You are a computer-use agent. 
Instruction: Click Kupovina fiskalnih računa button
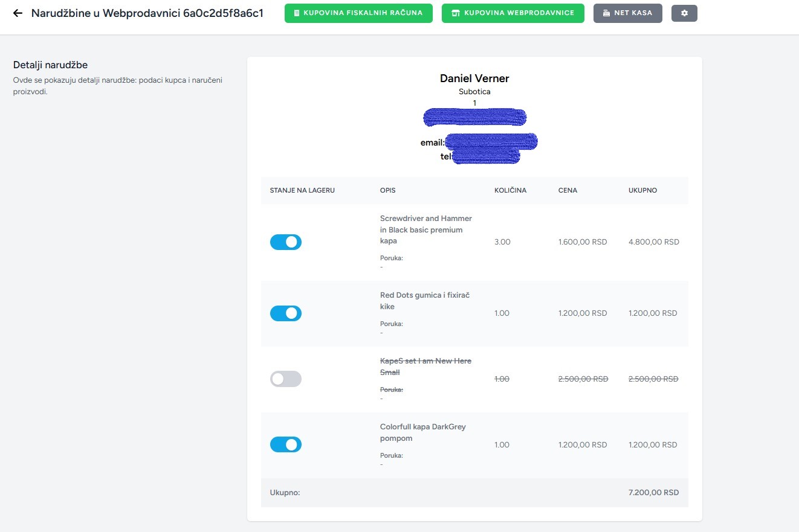[x=358, y=13]
